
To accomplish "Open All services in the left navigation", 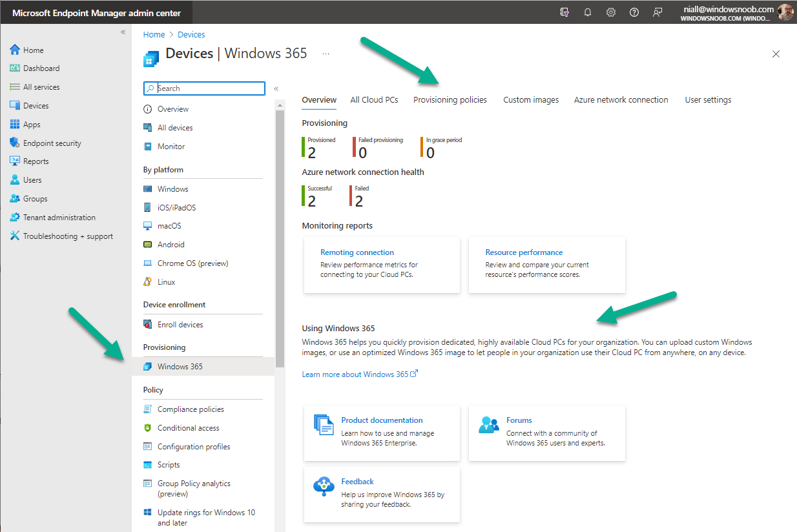I will [35, 87].
